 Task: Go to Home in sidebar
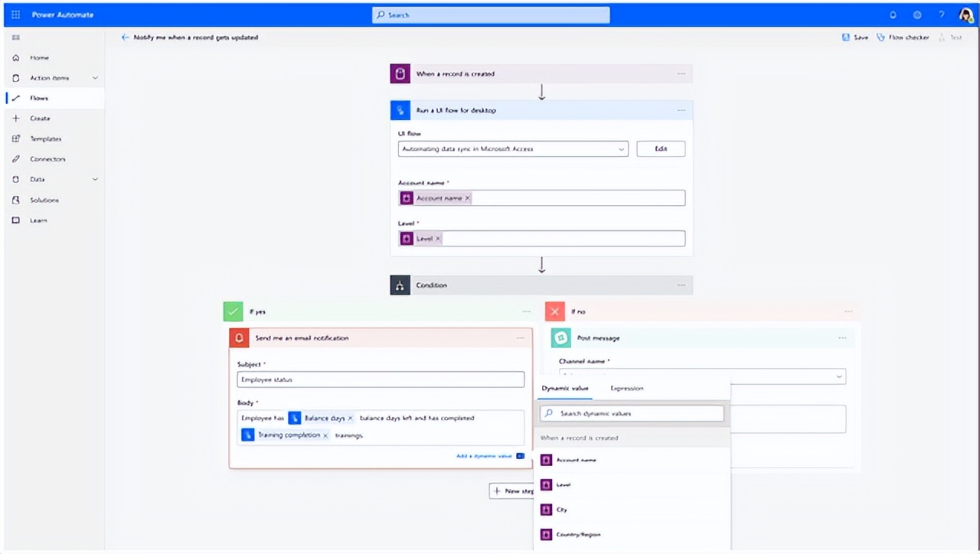(x=39, y=57)
